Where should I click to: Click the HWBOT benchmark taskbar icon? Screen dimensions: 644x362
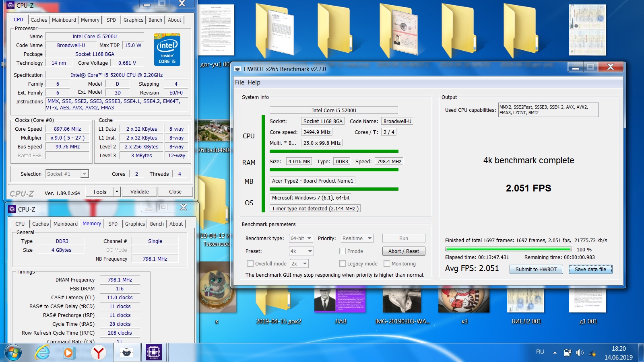coord(127,353)
